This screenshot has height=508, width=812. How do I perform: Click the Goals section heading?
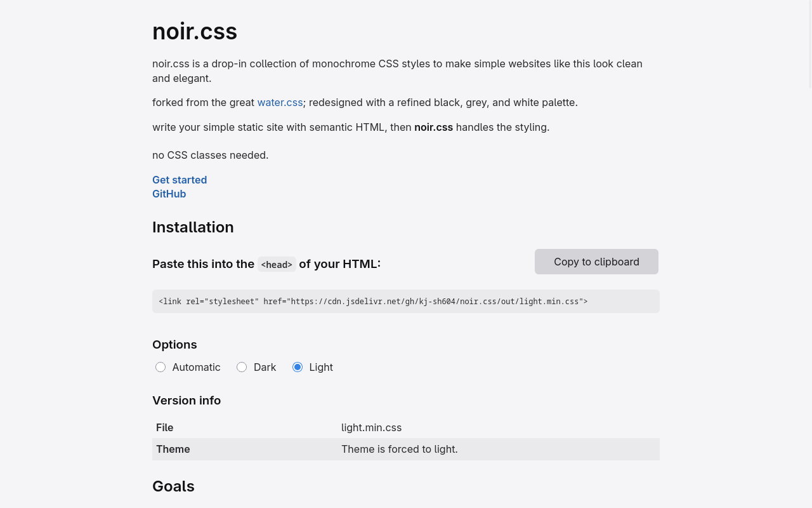[x=173, y=486]
